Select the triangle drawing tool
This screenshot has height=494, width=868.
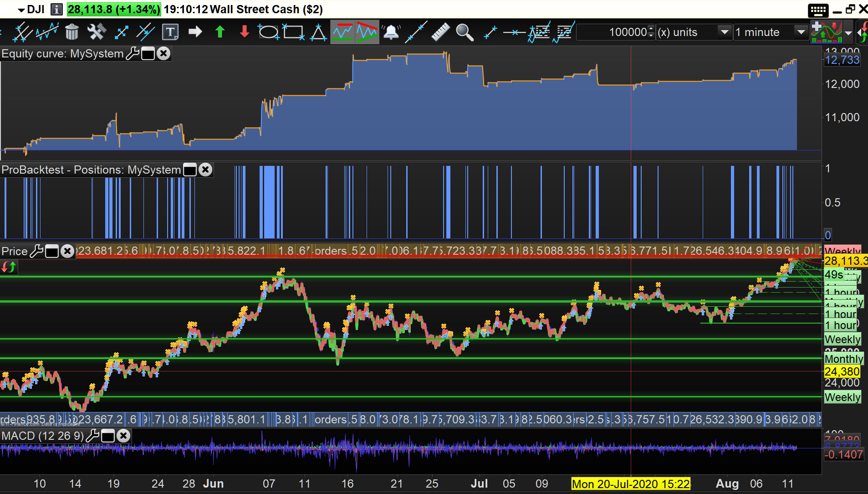point(318,32)
